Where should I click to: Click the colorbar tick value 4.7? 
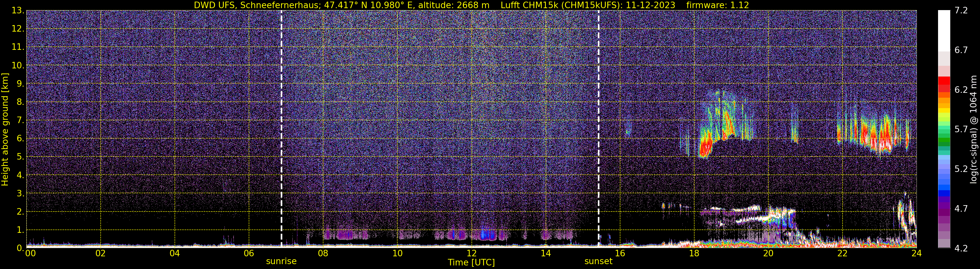tap(961, 208)
